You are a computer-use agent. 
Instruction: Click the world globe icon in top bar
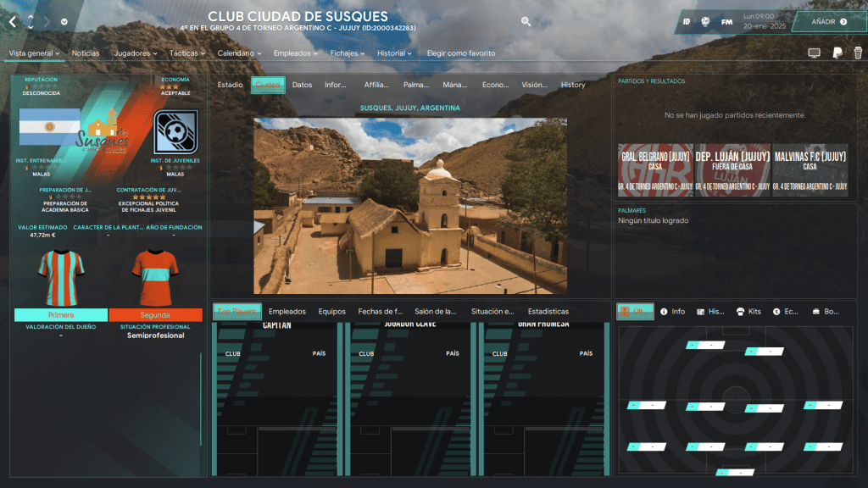pyautogui.click(x=705, y=21)
